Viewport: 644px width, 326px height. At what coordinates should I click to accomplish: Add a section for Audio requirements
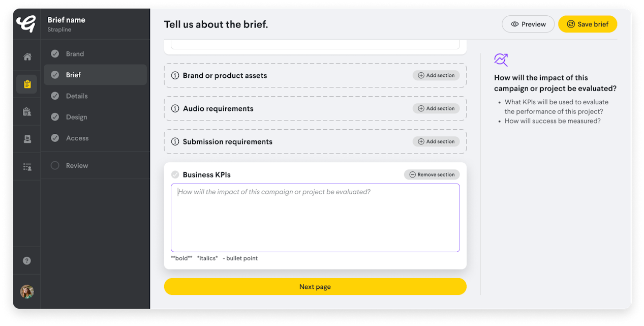point(436,108)
